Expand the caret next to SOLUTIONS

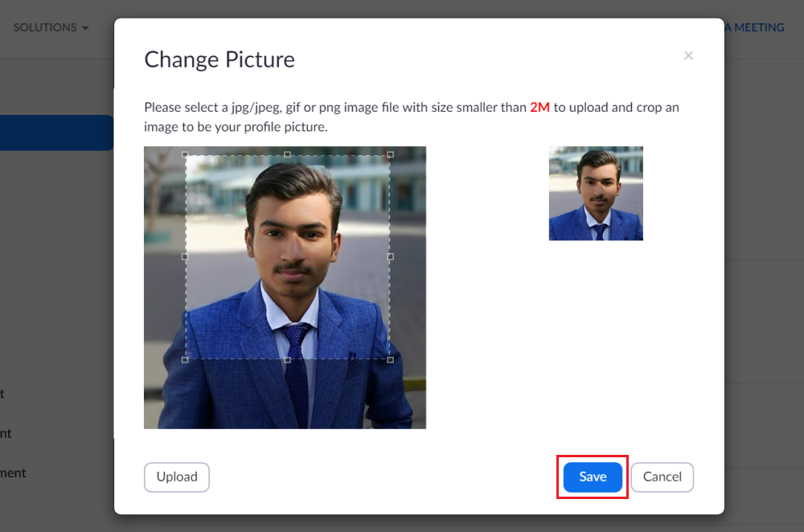85,28
